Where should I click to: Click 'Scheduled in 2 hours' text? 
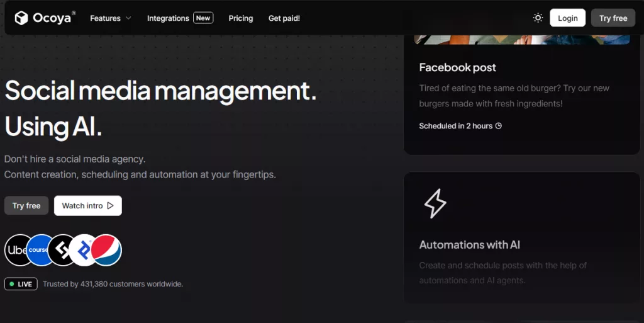click(x=455, y=126)
